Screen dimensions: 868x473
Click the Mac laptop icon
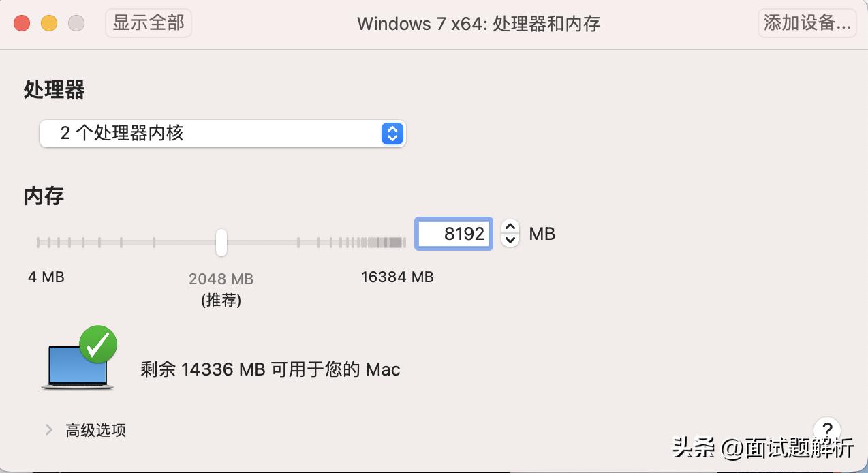76,367
